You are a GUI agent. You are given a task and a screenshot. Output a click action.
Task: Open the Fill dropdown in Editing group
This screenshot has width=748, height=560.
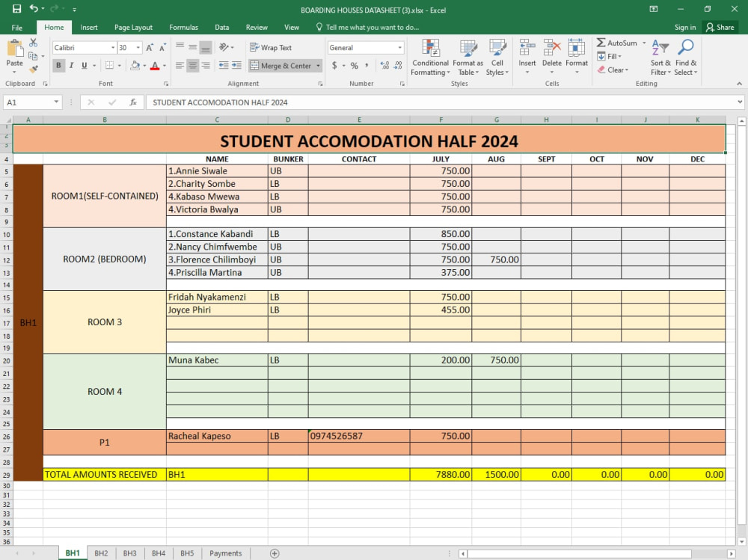tap(610, 56)
